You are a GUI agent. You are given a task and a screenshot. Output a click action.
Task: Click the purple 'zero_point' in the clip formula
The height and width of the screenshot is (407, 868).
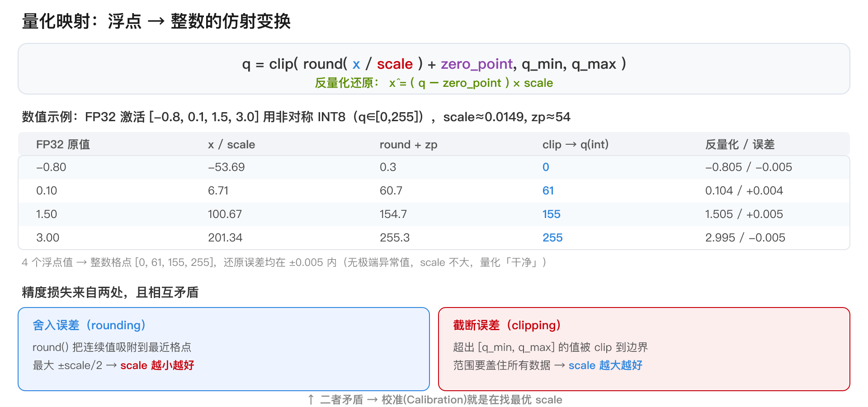(477, 64)
